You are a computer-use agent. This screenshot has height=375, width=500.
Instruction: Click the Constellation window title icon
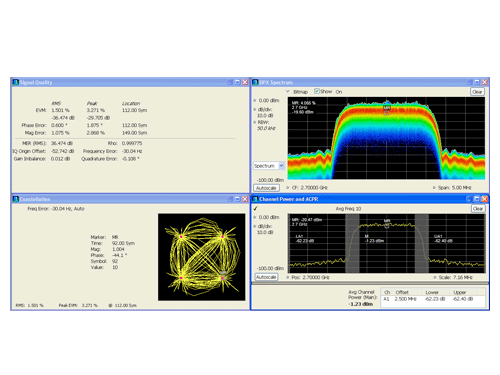[15, 199]
